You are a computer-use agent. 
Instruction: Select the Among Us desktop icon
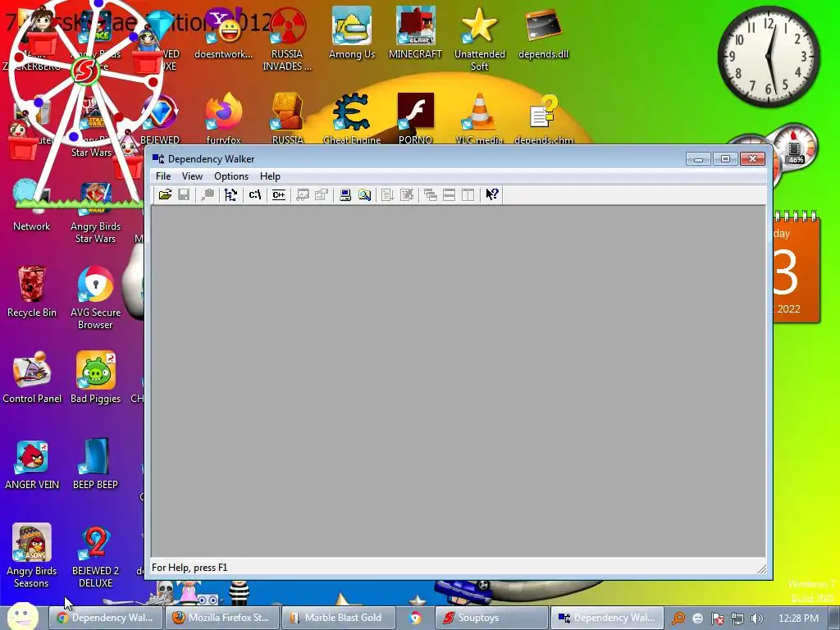pos(351,33)
